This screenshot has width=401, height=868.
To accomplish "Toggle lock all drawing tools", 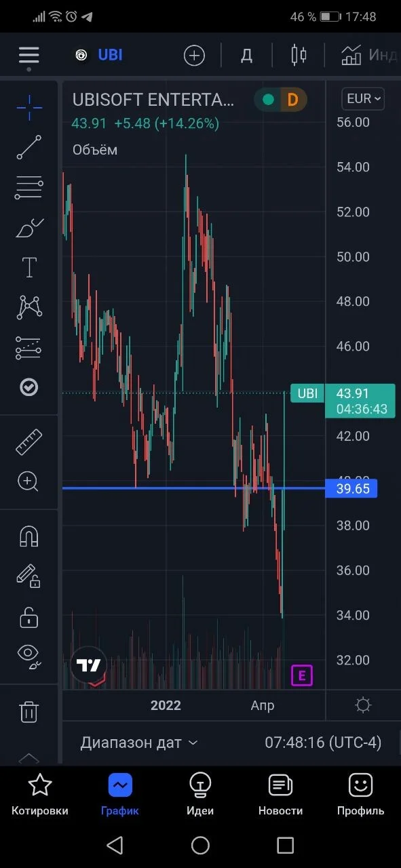I will [x=28, y=617].
